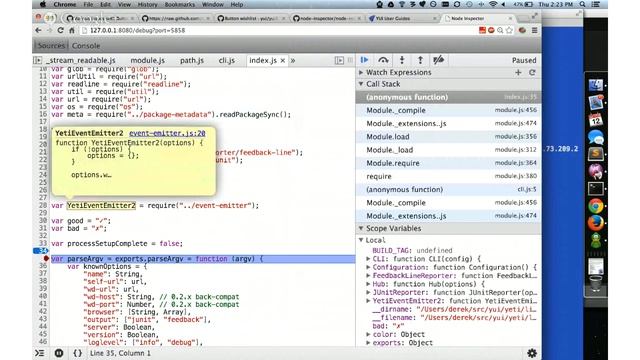Image resolution: width=640 pixels, height=360 pixels.
Task: Step over next function call
Action: pyautogui.click(x=383, y=60)
